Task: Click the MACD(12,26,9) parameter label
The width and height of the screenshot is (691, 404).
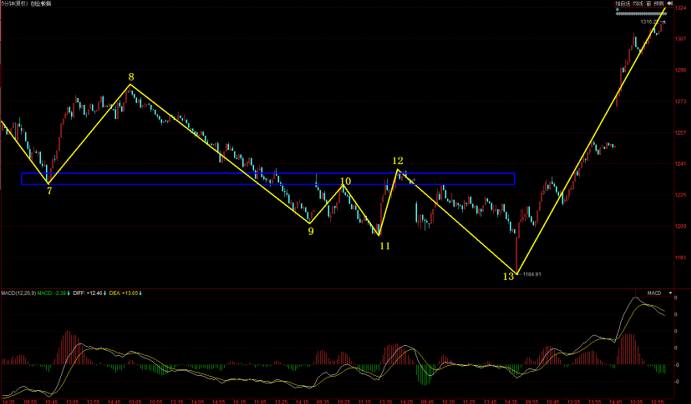Action: 18,294
